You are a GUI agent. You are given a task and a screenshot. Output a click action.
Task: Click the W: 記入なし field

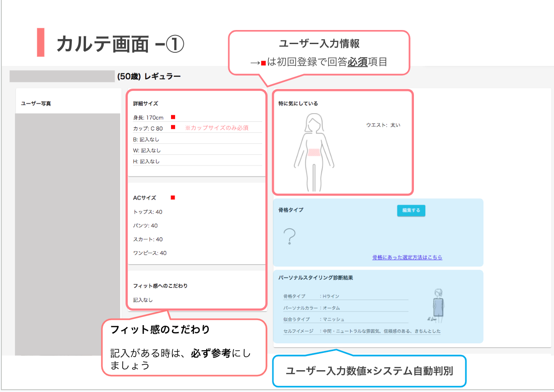(146, 151)
